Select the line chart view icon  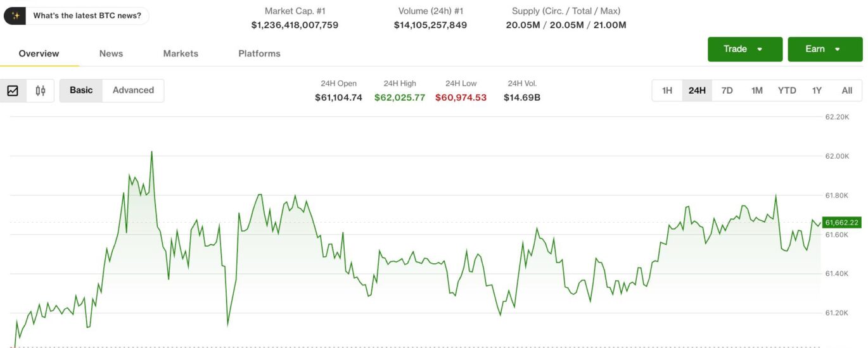13,90
